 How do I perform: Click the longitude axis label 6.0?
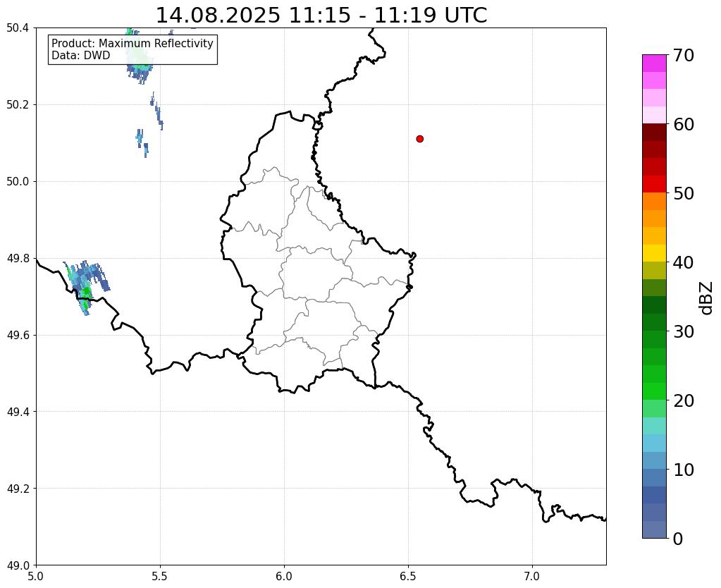284,576
